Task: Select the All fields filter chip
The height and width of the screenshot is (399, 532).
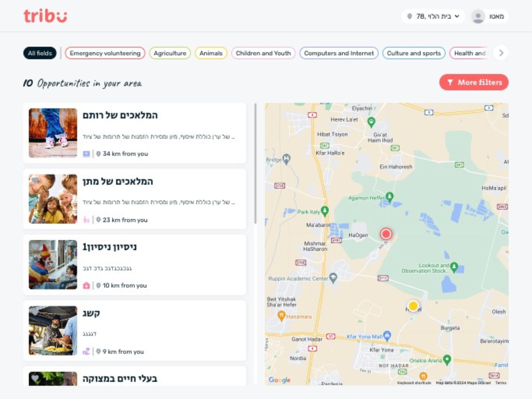Action: (40, 53)
